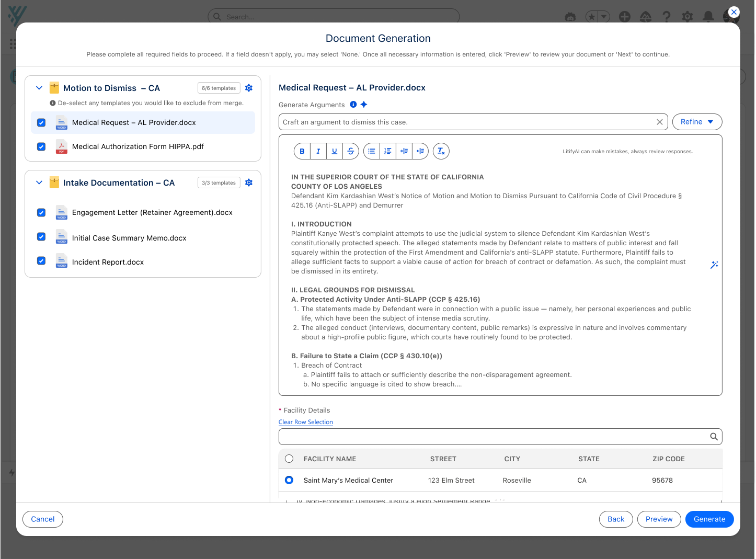Viewport: 756px width, 559px height.
Task: Click the search magnifier in the Facility Details field
Action: coord(714,437)
